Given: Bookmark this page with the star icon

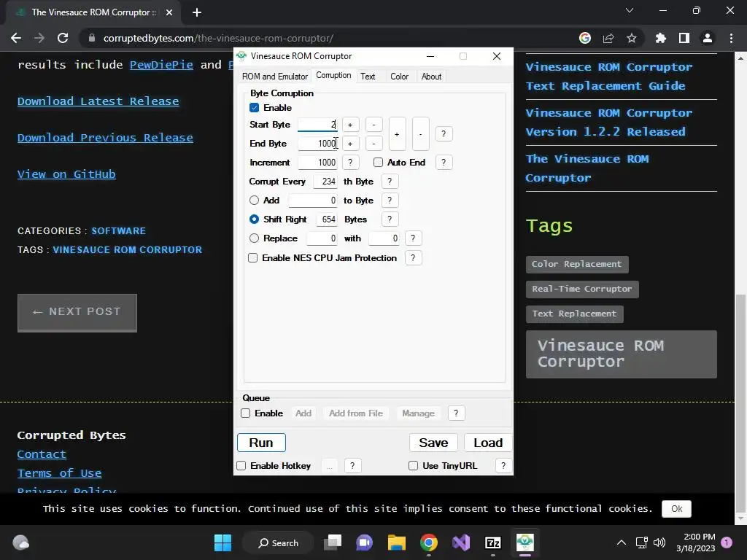Looking at the screenshot, I should pyautogui.click(x=631, y=38).
